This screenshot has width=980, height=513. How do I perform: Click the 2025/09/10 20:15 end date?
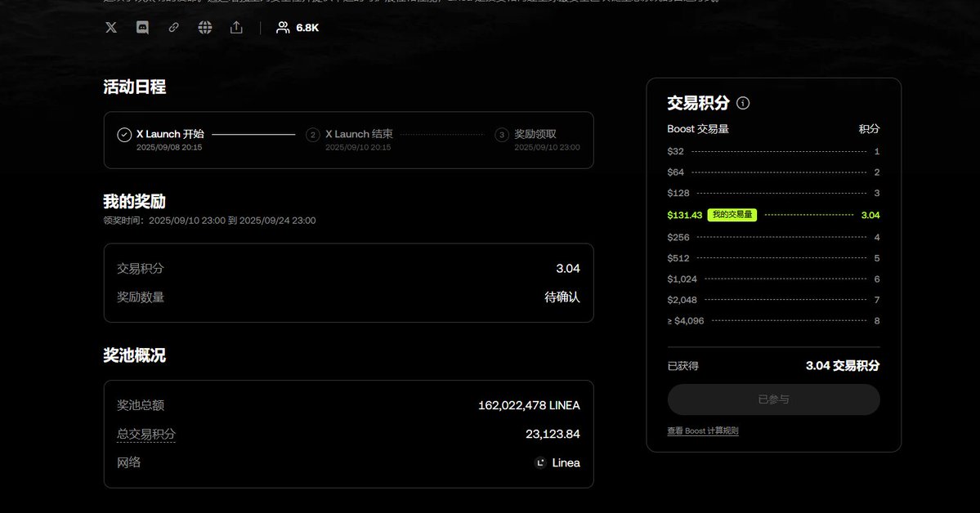[358, 148]
